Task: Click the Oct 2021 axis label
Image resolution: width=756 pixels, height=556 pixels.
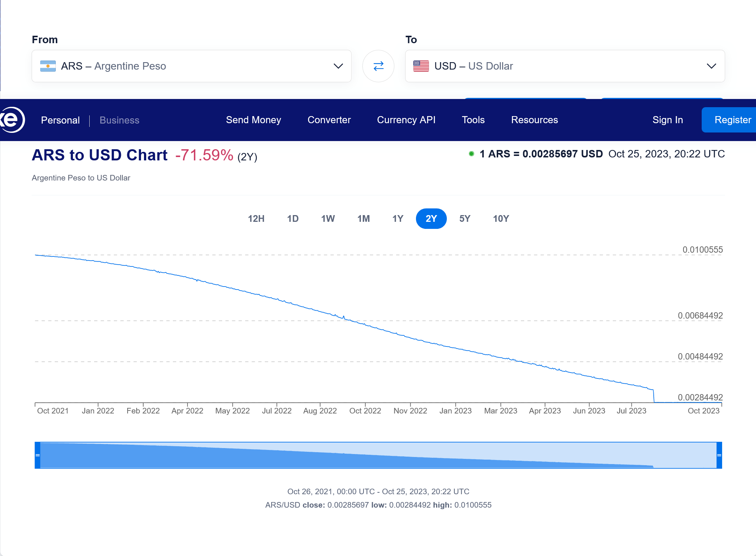Action: (53, 411)
